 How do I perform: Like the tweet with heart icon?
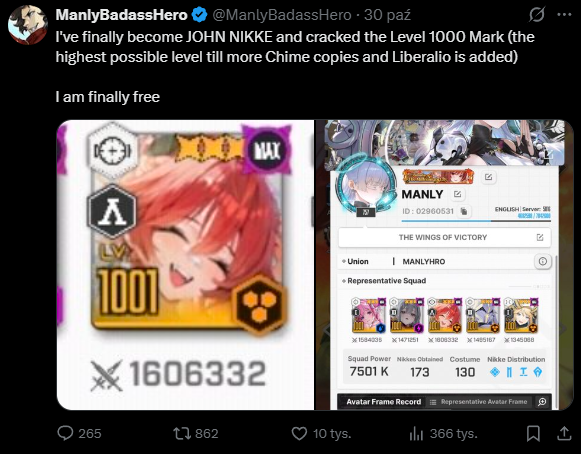[299, 433]
